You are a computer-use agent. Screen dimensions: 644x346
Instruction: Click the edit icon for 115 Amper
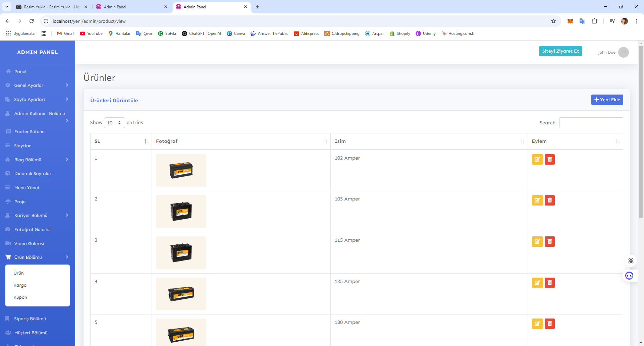click(537, 242)
